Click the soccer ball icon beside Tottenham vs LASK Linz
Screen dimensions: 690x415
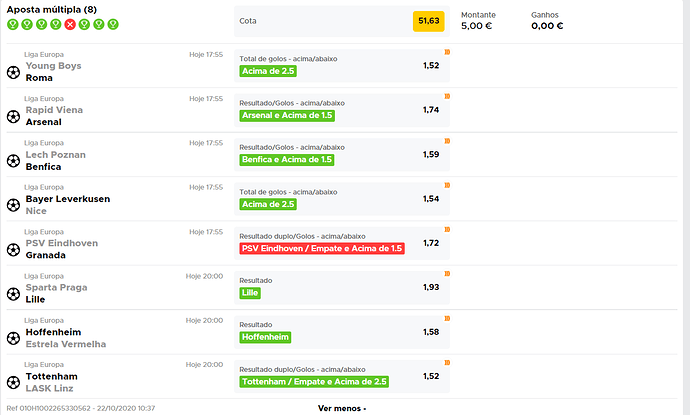13,382
